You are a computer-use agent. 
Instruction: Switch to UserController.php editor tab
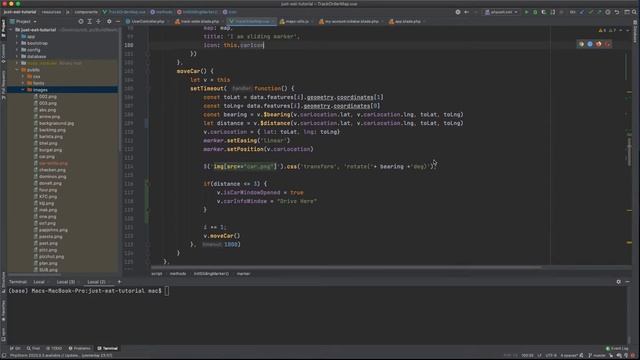(147, 21)
